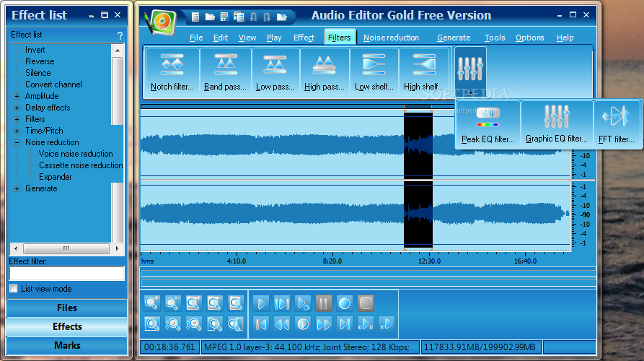Click the Audio Editor Gold application logo
644x361 pixels.
[x=160, y=22]
